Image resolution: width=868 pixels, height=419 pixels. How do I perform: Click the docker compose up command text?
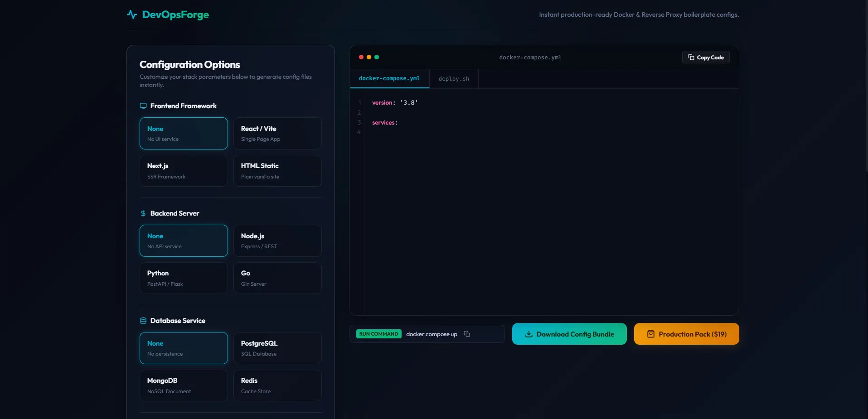(x=432, y=334)
